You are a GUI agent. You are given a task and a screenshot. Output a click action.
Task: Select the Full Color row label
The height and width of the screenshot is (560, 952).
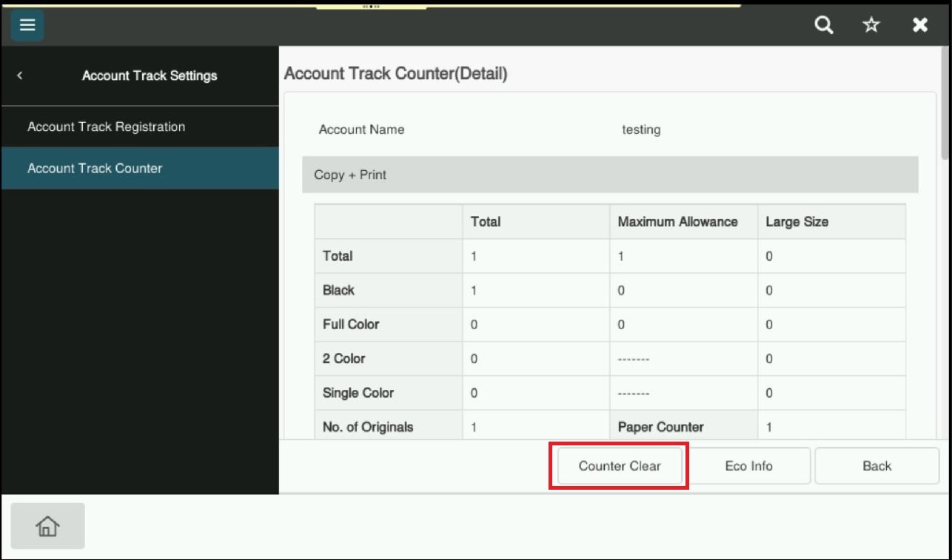pyautogui.click(x=351, y=324)
